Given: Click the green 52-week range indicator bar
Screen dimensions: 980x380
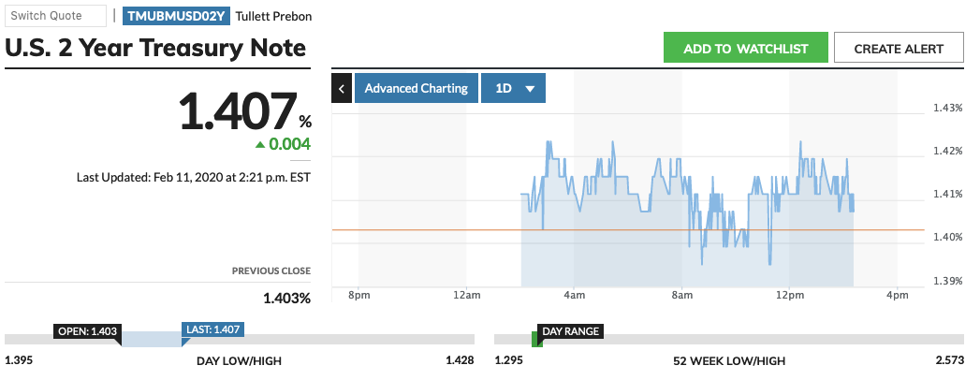Looking at the screenshot, I should click(536, 342).
